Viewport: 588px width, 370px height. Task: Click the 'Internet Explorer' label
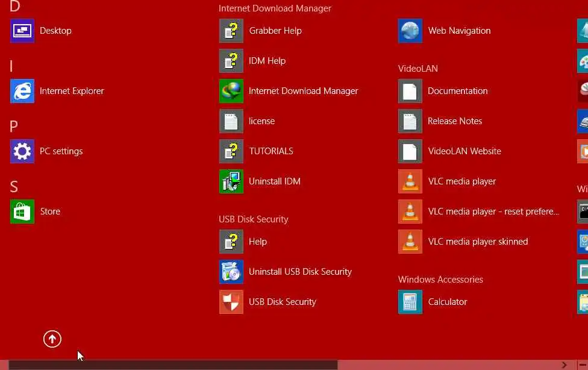[72, 91]
